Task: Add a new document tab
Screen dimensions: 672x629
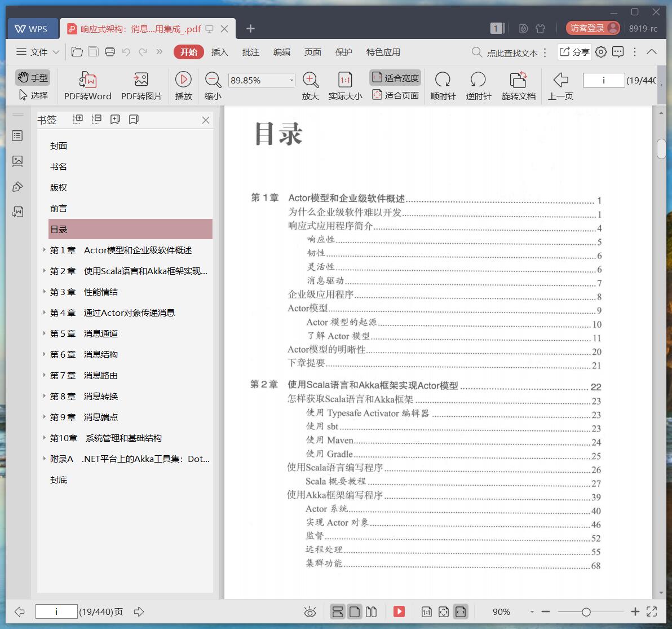Action: pyautogui.click(x=250, y=29)
